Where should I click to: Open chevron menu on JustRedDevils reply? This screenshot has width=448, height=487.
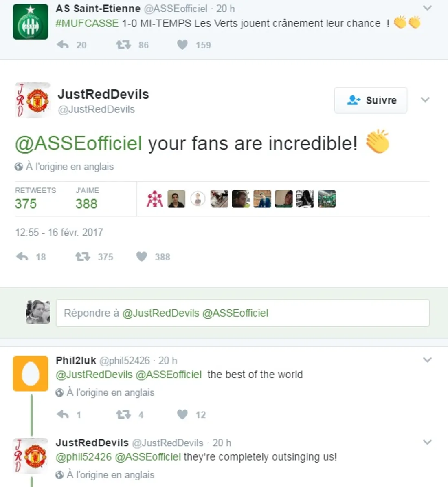point(427,442)
